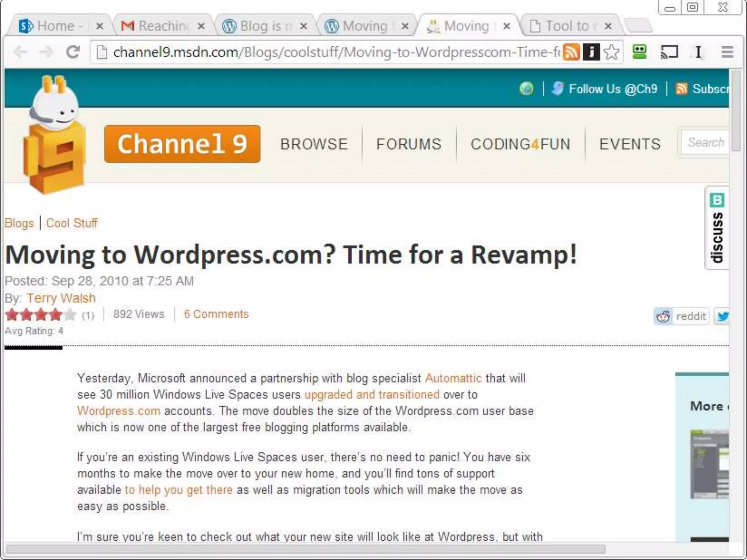Open the 6 Comments link
The width and height of the screenshot is (747, 560).
(x=216, y=314)
